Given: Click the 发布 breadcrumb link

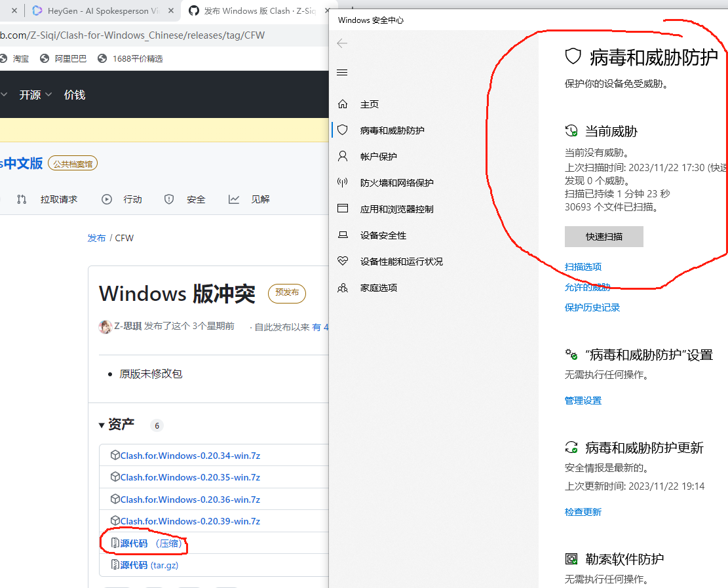Looking at the screenshot, I should 96,238.
